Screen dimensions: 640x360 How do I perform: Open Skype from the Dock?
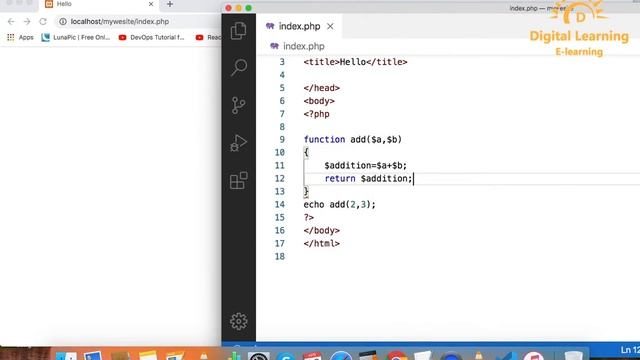pos(285,356)
